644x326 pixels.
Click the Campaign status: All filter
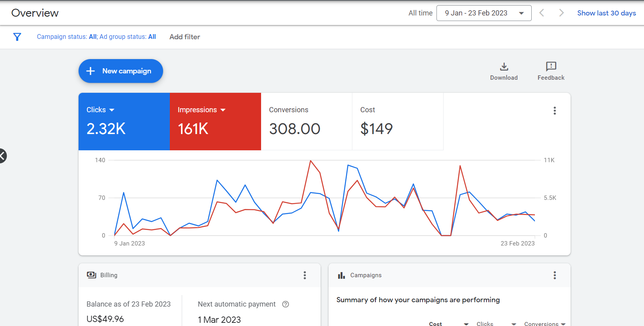[x=67, y=37]
